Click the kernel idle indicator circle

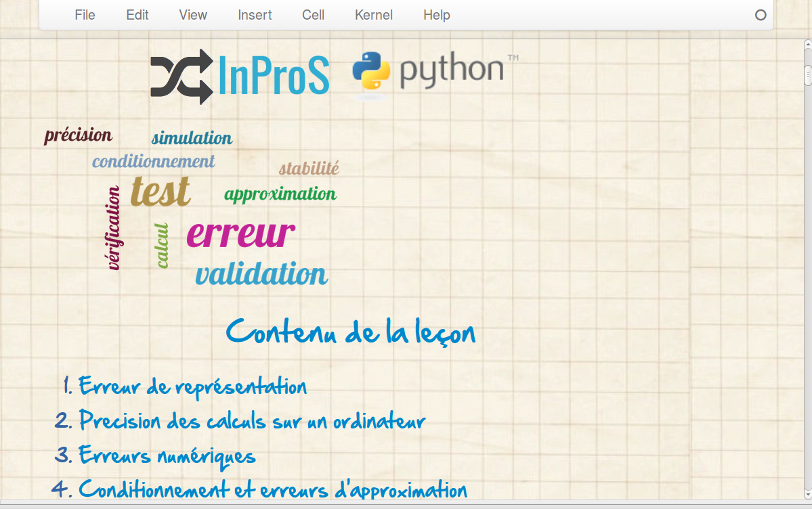761,15
